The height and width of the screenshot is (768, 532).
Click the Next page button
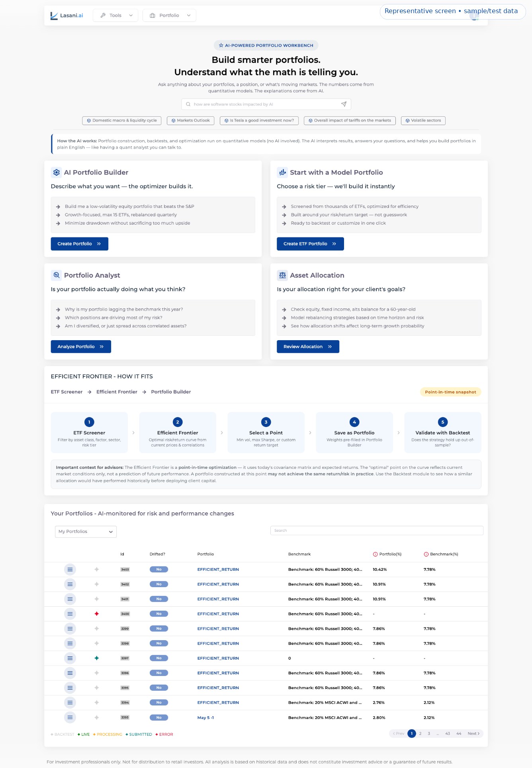click(x=473, y=733)
